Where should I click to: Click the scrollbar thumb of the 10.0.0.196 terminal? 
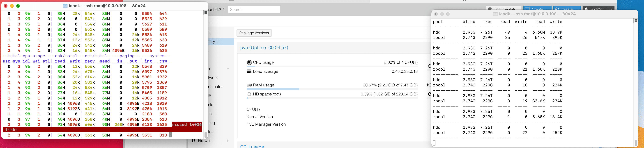[206, 135]
